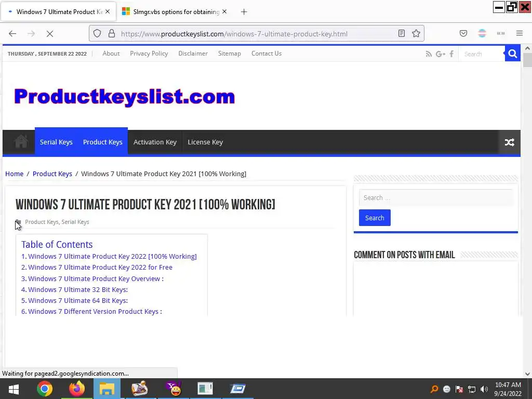The image size is (532, 399).
Task: Select the Windows 7 Ultimate Product Key tab
Action: (x=58, y=11)
